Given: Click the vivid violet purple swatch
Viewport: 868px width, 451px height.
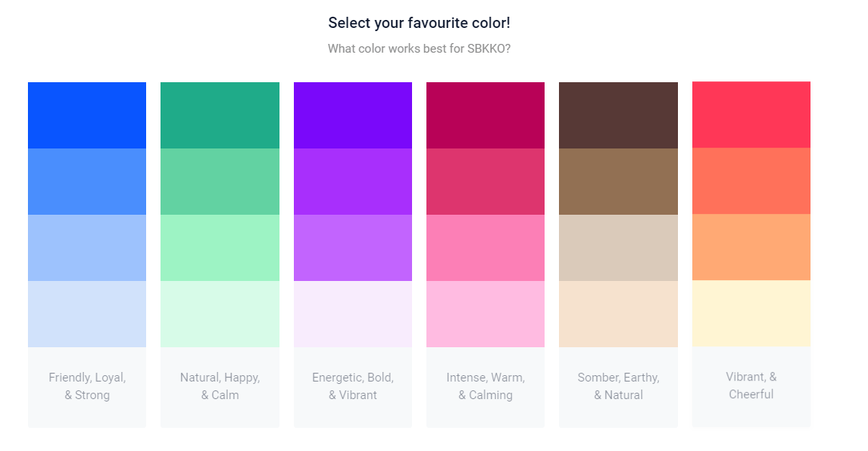Looking at the screenshot, I should click(x=353, y=115).
